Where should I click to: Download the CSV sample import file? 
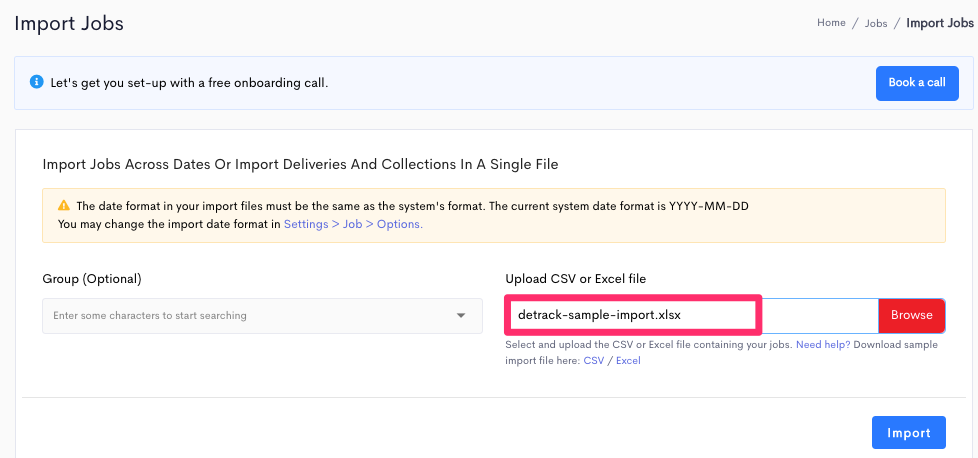tap(594, 361)
